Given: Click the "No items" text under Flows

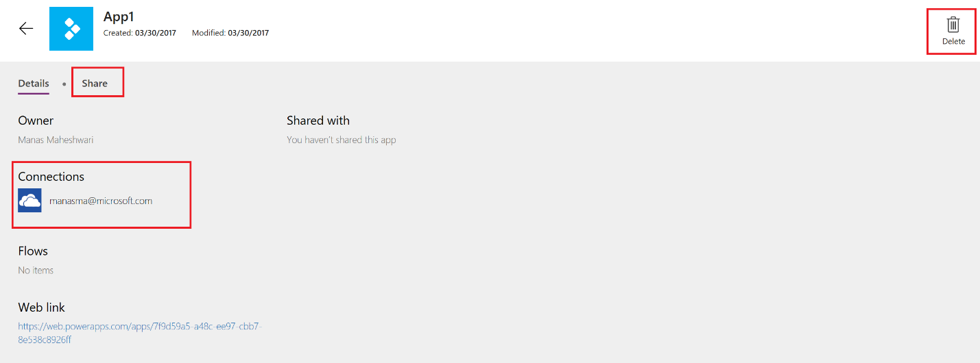Looking at the screenshot, I should pyautogui.click(x=36, y=271).
